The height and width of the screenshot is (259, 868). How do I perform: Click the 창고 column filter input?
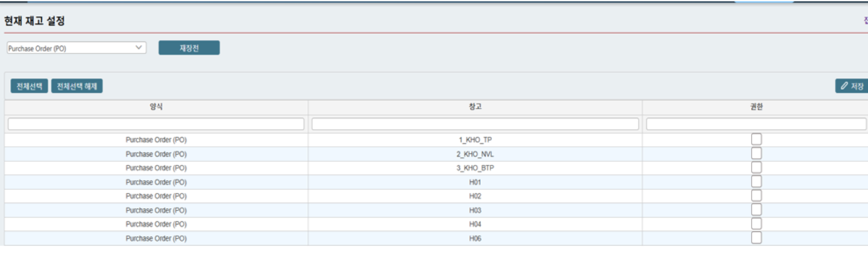click(475, 124)
